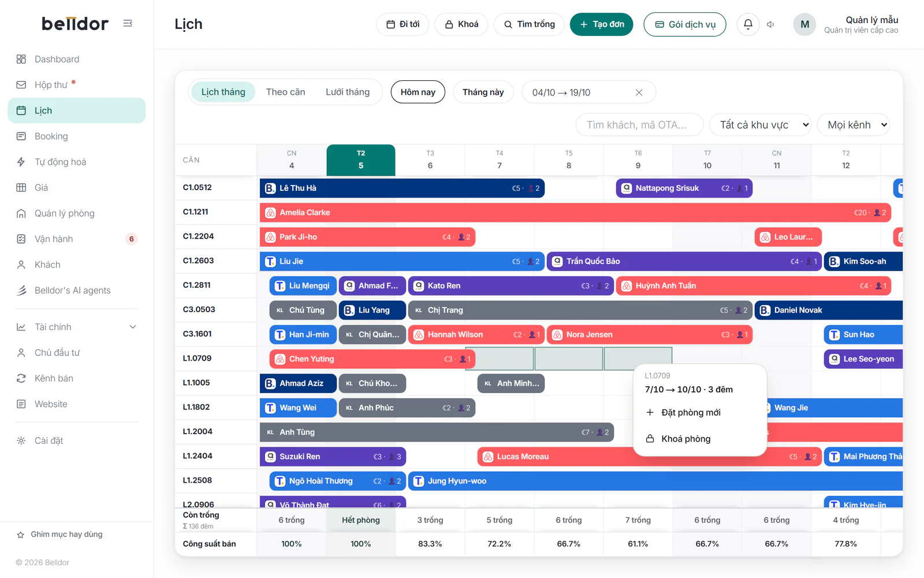Open Giá pricing page

coord(77,188)
